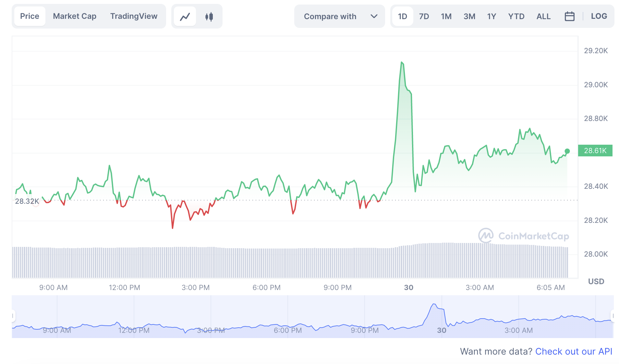Image resolution: width=619 pixels, height=364 pixels.
Task: Click the price peak near 29.10K
Action: point(402,62)
